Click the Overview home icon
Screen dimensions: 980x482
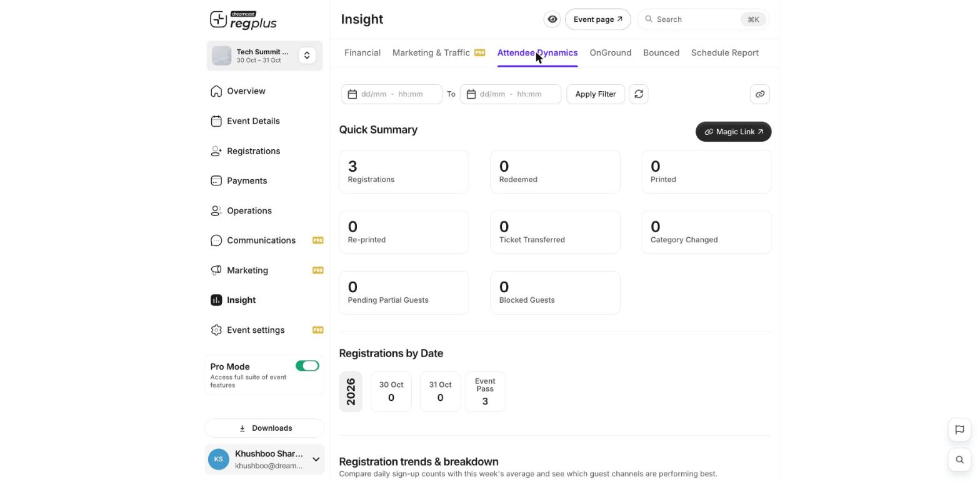(x=216, y=91)
